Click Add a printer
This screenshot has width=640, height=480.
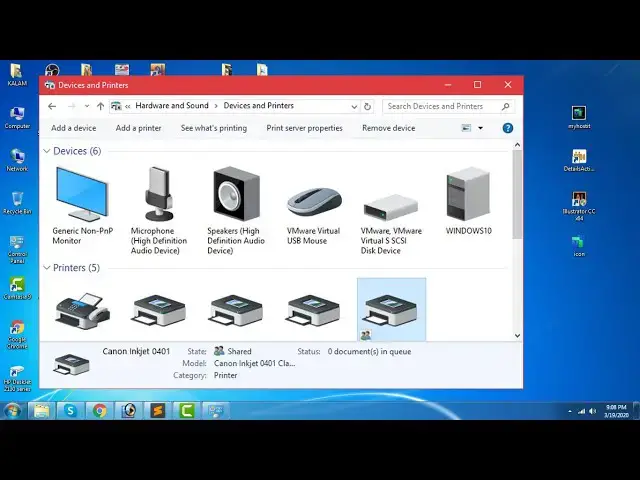[138, 128]
